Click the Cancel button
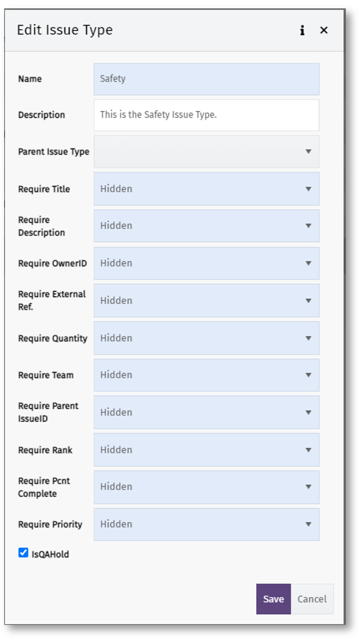This screenshot has height=644, width=359. (x=312, y=599)
